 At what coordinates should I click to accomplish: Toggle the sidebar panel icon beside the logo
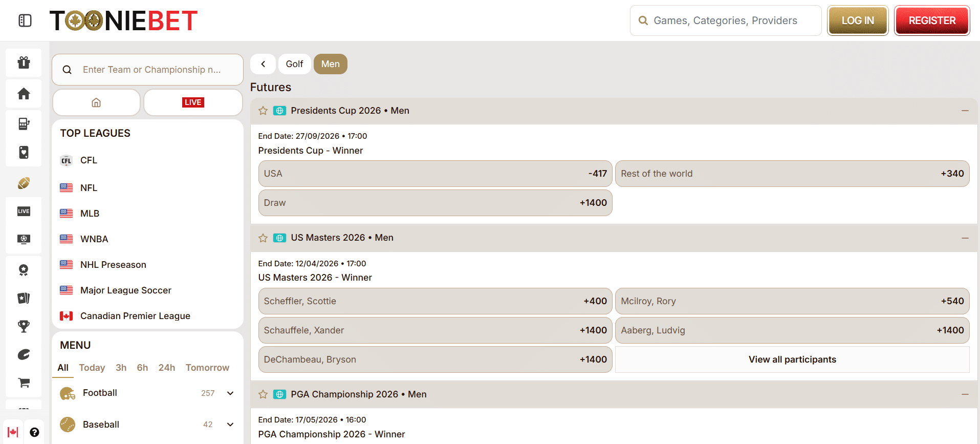coord(25,20)
